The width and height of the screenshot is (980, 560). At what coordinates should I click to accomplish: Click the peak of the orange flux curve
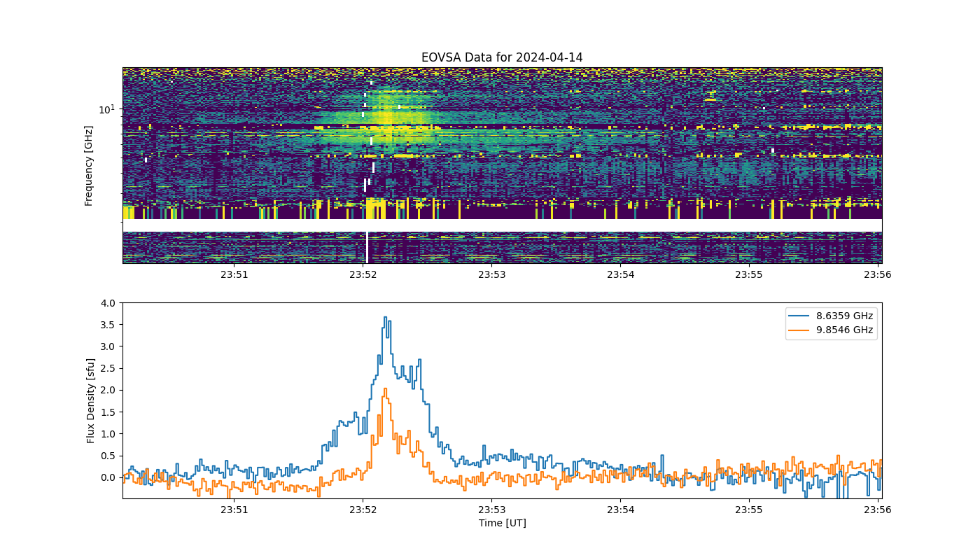point(385,388)
